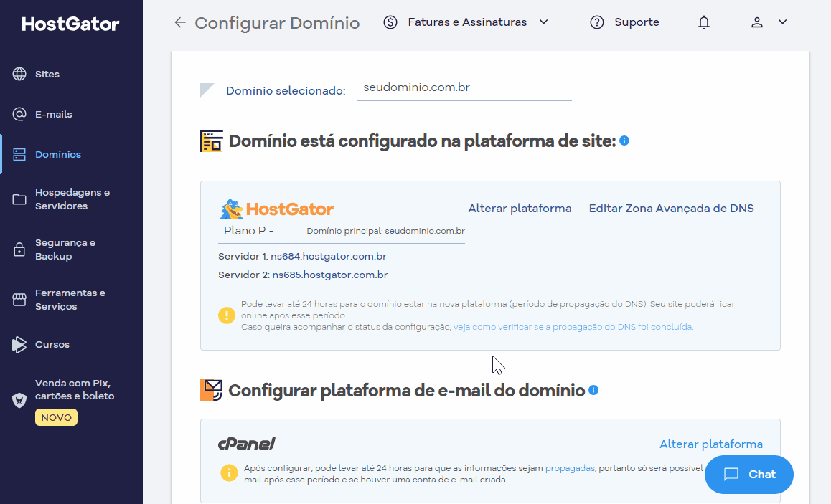Click the yellow info icon in cPanel notice
Viewport: 831px width, 504px height.
(229, 472)
